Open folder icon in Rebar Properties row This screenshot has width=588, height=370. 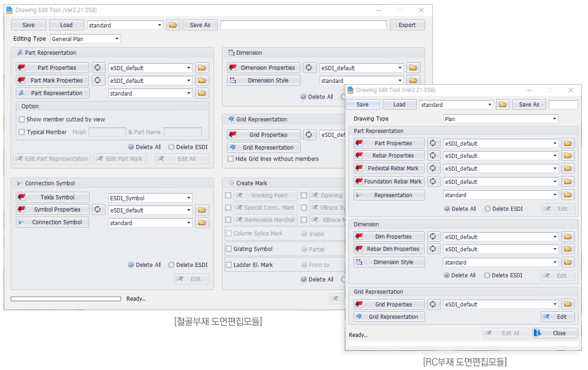pos(568,156)
